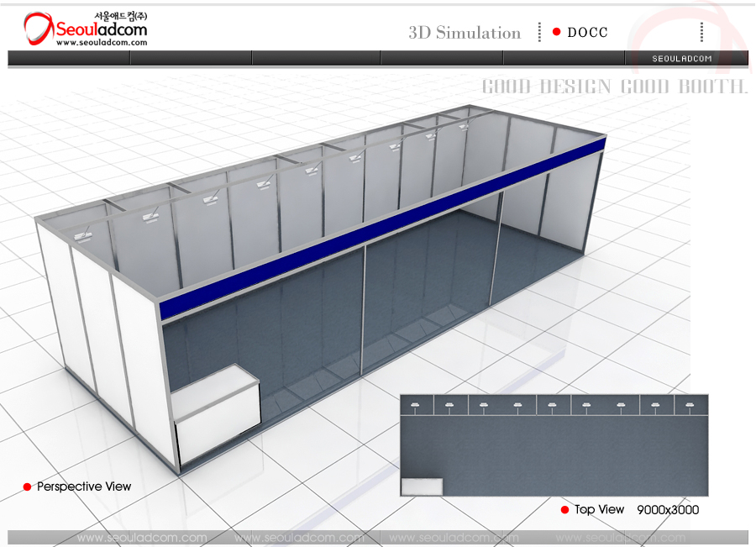Click the leftmost spotlight in the top view
This screenshot has width=756, height=547.
415,407
